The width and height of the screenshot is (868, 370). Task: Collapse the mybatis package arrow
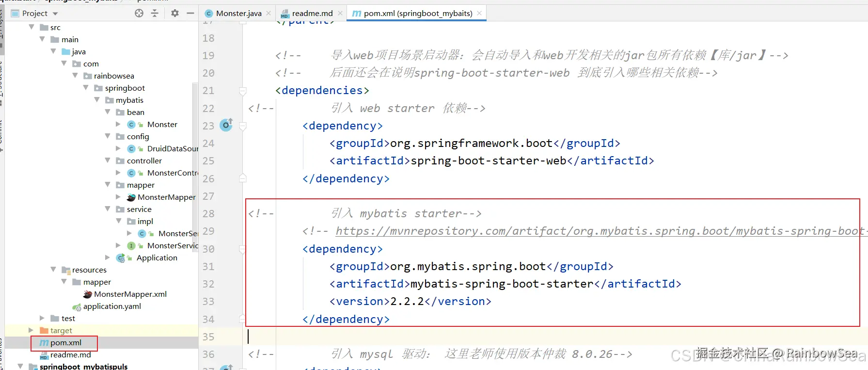pyautogui.click(x=97, y=100)
